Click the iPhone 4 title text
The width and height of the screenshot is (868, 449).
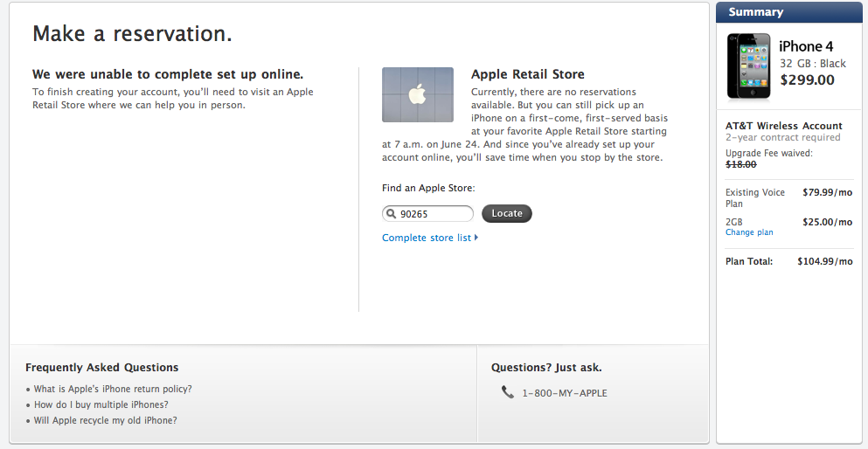[806, 46]
